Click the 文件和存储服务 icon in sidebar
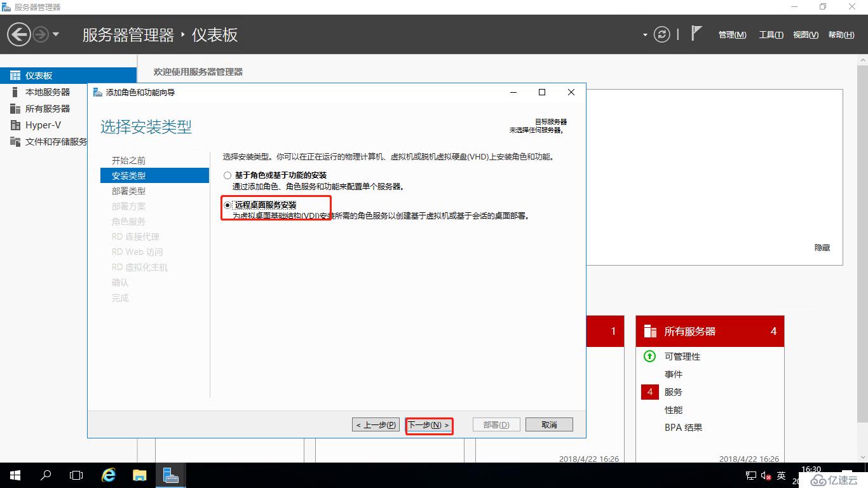This screenshot has height=488, width=868. (15, 142)
